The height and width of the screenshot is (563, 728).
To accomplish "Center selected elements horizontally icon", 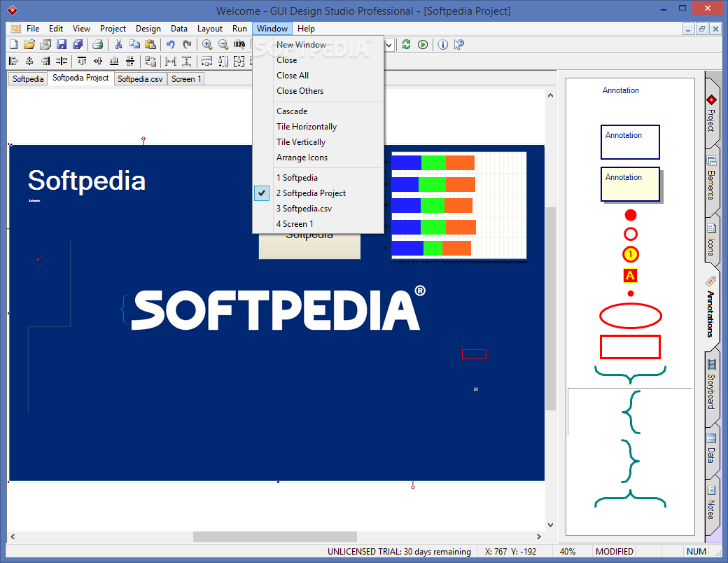I will (29, 61).
